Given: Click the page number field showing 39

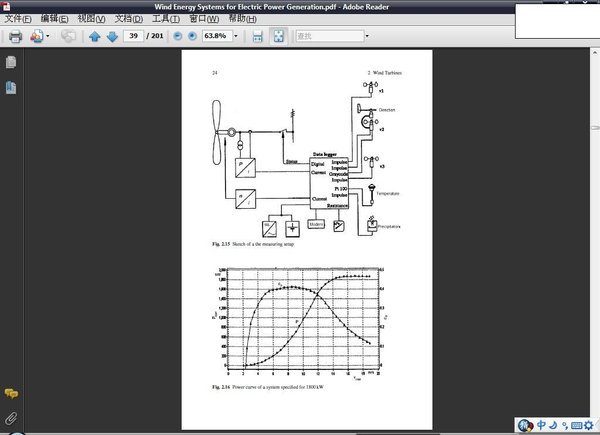Looking at the screenshot, I should point(133,36).
